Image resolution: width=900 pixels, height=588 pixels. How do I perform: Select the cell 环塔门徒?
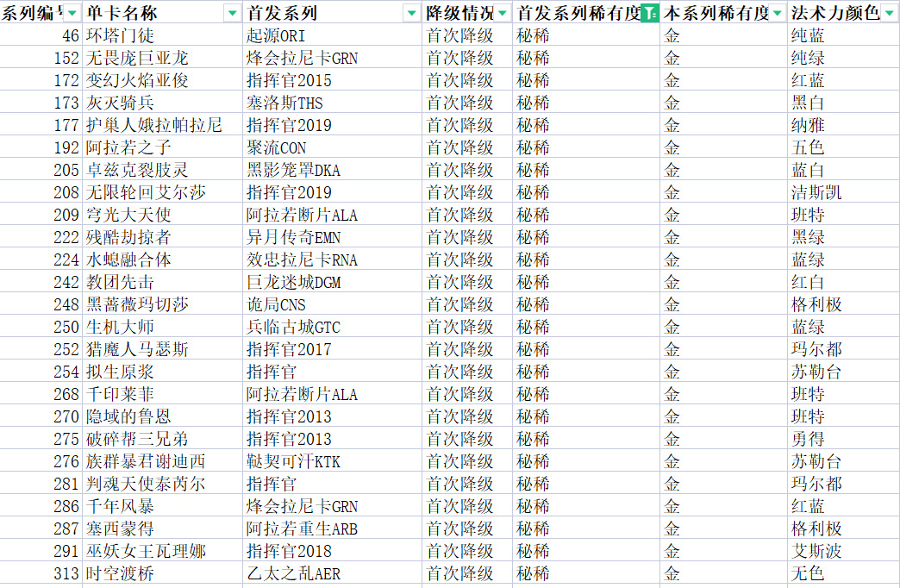162,35
